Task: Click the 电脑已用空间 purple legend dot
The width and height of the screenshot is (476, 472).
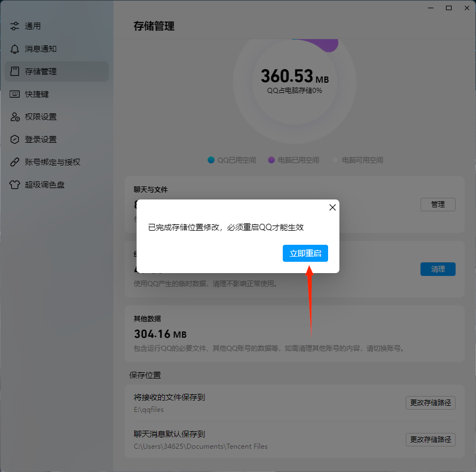Action: point(271,160)
